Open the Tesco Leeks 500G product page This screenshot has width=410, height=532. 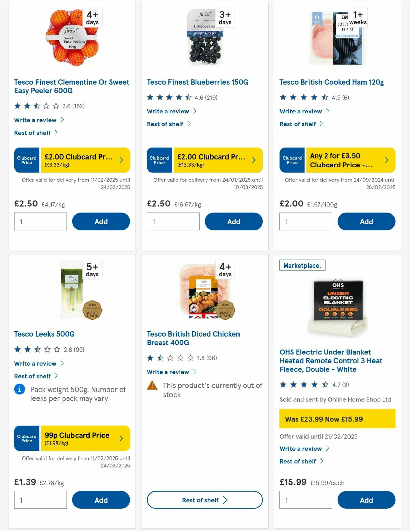44,334
